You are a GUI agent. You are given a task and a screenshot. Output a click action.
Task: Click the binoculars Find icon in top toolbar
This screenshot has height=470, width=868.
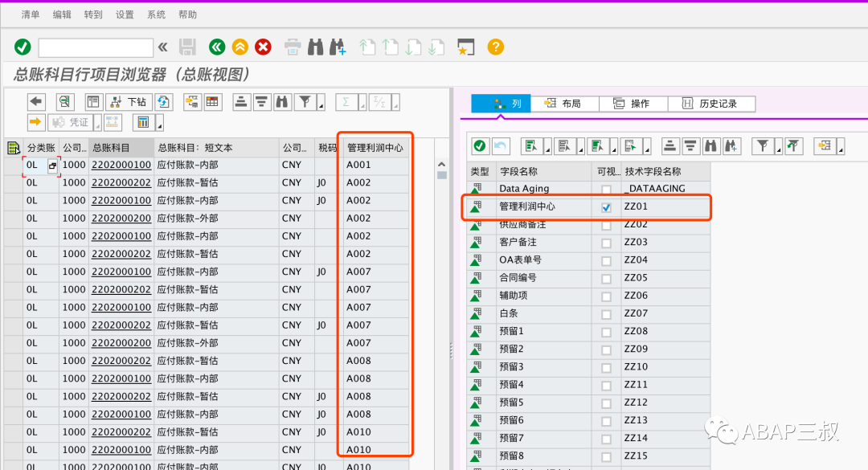pyautogui.click(x=316, y=47)
